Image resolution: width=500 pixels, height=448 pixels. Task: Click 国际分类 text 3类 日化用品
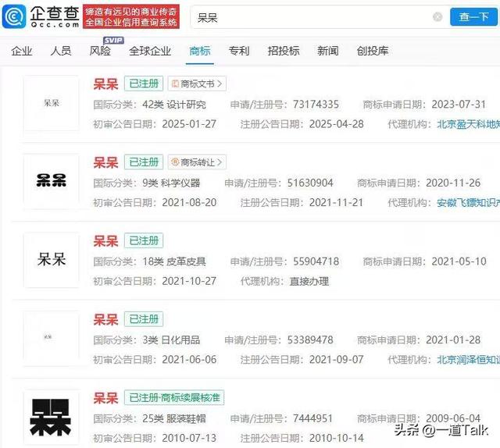pos(171,340)
